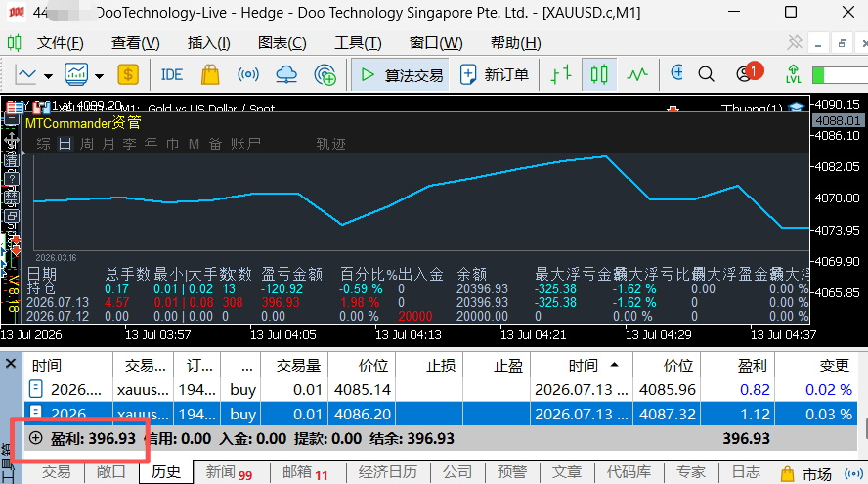Viewport: 868px width, 484px height.
Task: Close the toolbox panel with X
Action: pos(11,364)
